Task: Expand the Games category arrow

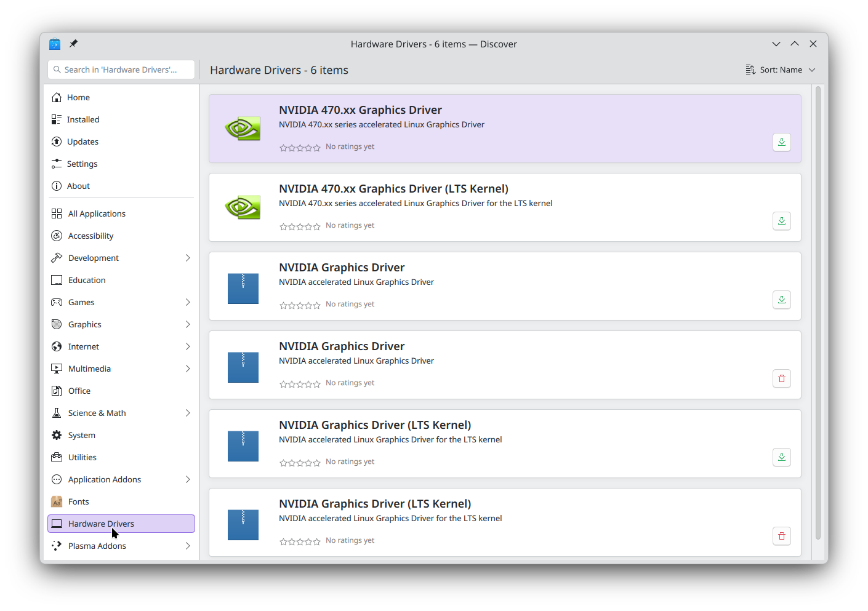Action: pyautogui.click(x=188, y=302)
